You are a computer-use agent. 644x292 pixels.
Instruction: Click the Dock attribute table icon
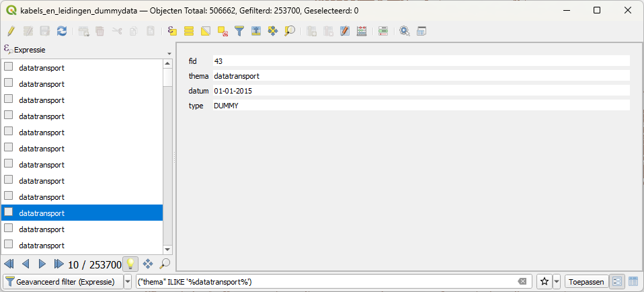421,31
